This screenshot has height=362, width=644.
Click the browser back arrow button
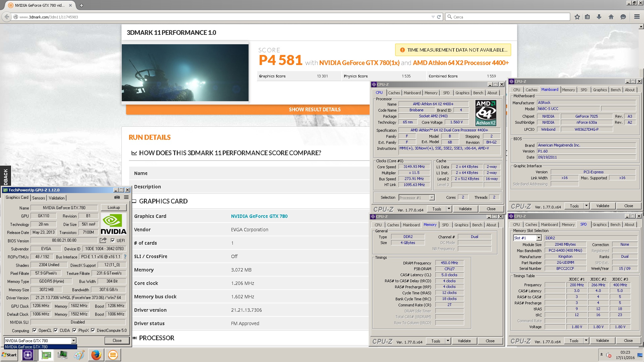coord(7,17)
